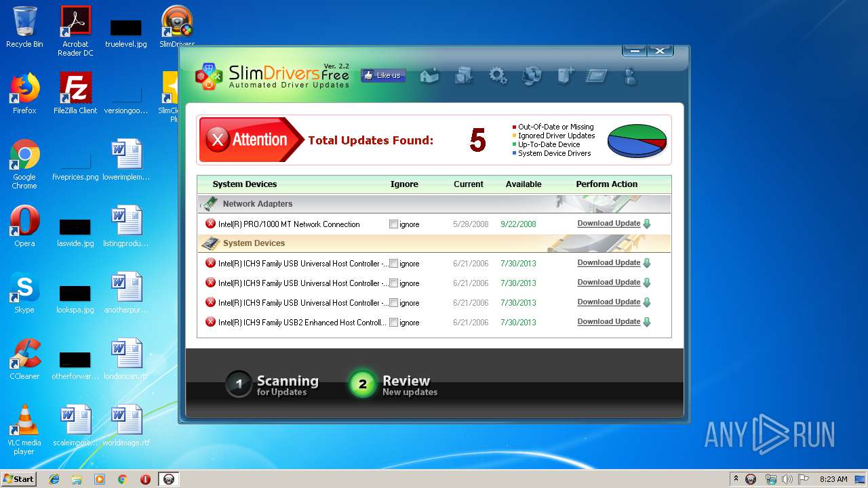
Task: Click the driver status pie chart
Action: coord(637,141)
